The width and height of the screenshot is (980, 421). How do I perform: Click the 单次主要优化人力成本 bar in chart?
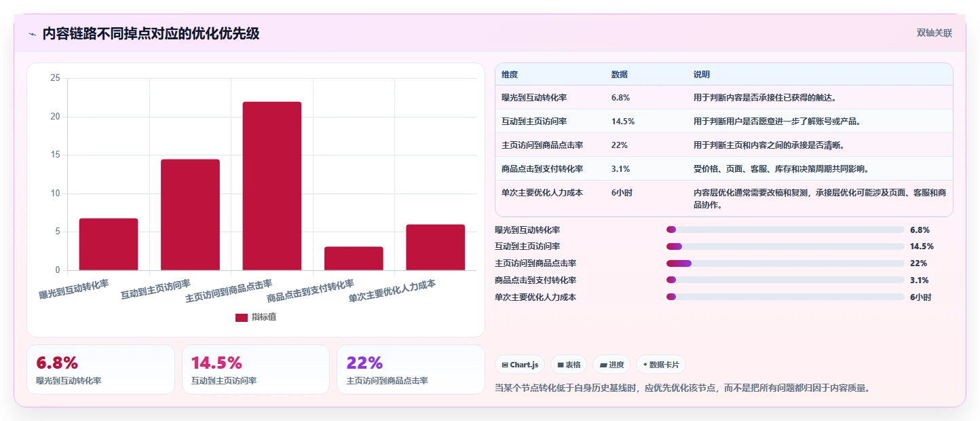(x=436, y=247)
